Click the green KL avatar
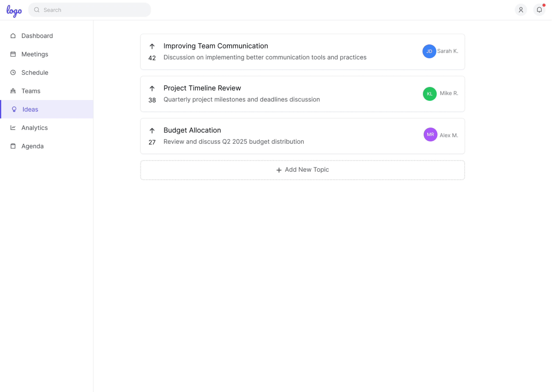This screenshot has height=392, width=552. (429, 94)
